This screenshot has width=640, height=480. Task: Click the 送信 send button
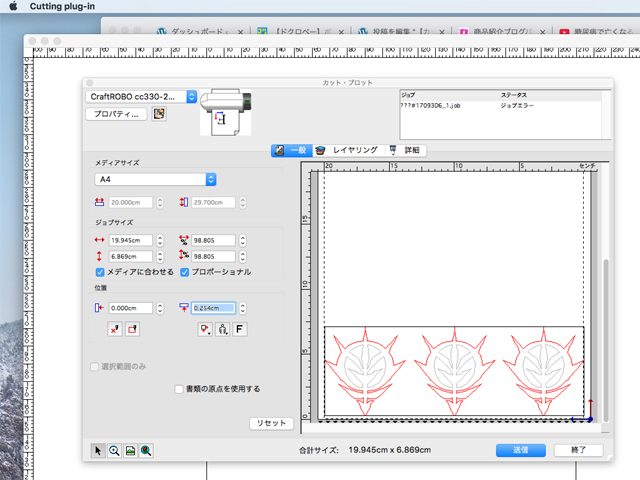pos(521,450)
